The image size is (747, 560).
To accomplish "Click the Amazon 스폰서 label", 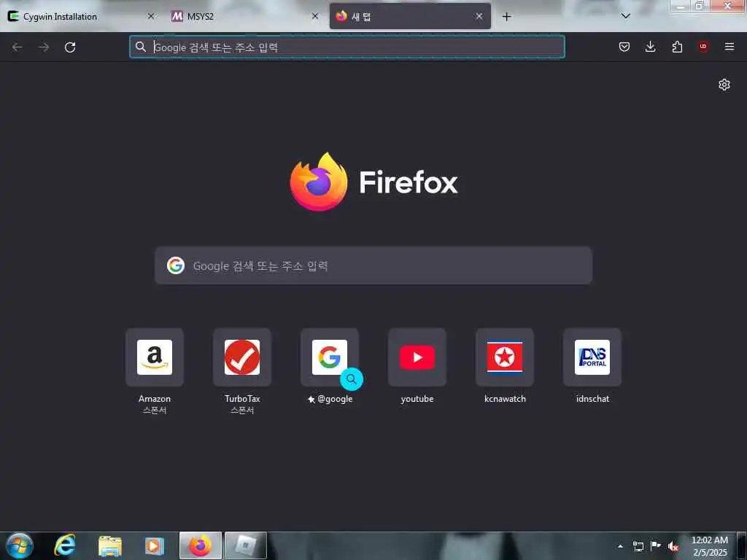I will point(155,410).
